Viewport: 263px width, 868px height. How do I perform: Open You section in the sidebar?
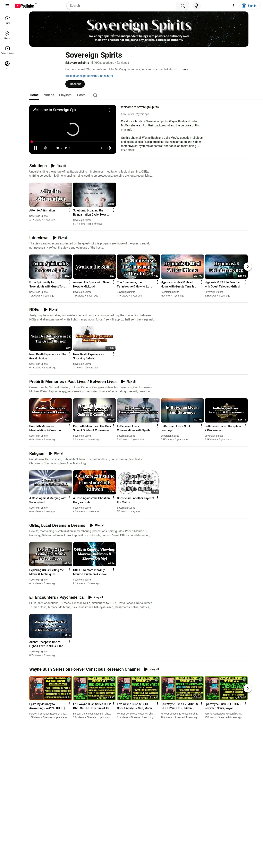tap(7, 65)
